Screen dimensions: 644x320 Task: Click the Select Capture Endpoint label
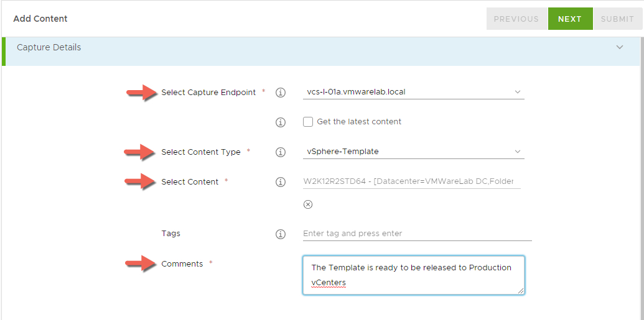point(208,93)
